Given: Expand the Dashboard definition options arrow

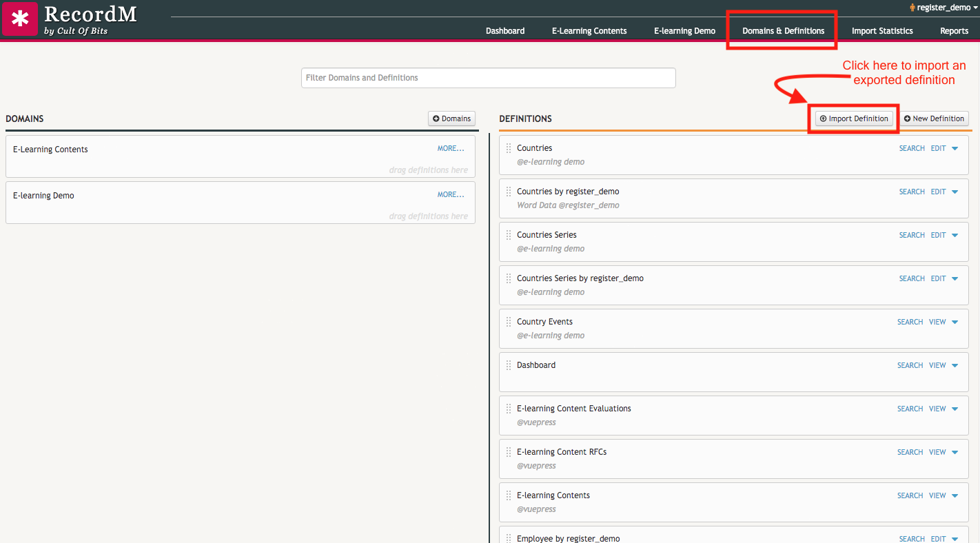Looking at the screenshot, I should click(955, 365).
